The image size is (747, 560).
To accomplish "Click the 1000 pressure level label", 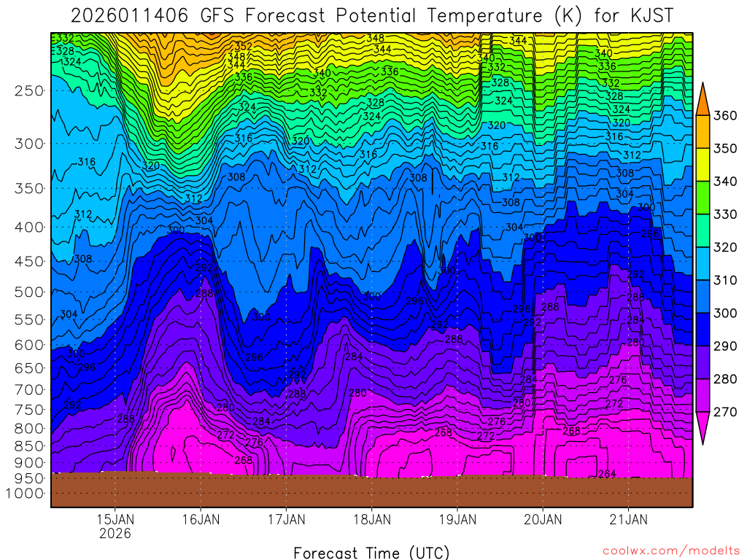I will pos(24,494).
